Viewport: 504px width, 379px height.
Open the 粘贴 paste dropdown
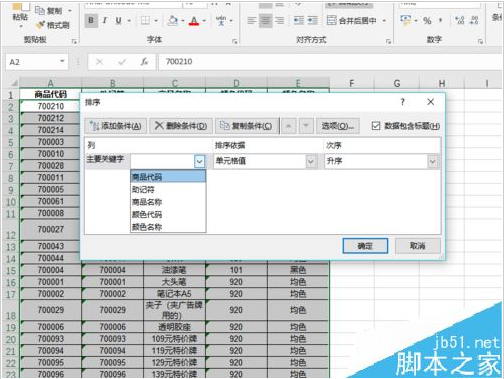[x=20, y=25]
